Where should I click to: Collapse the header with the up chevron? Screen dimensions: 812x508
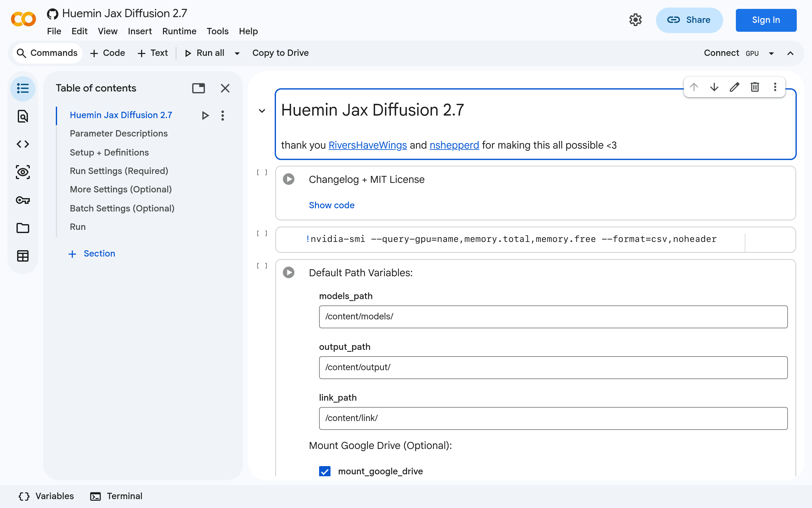(790, 53)
